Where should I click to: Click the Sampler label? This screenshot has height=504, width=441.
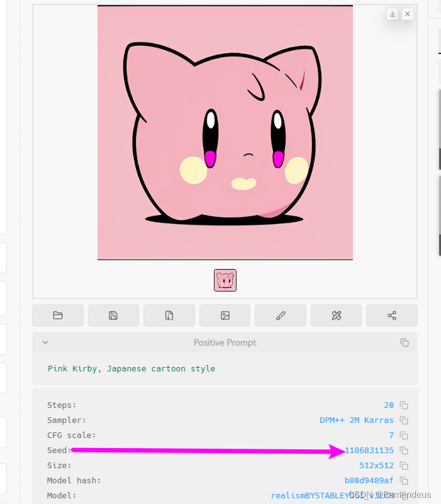coord(67,420)
